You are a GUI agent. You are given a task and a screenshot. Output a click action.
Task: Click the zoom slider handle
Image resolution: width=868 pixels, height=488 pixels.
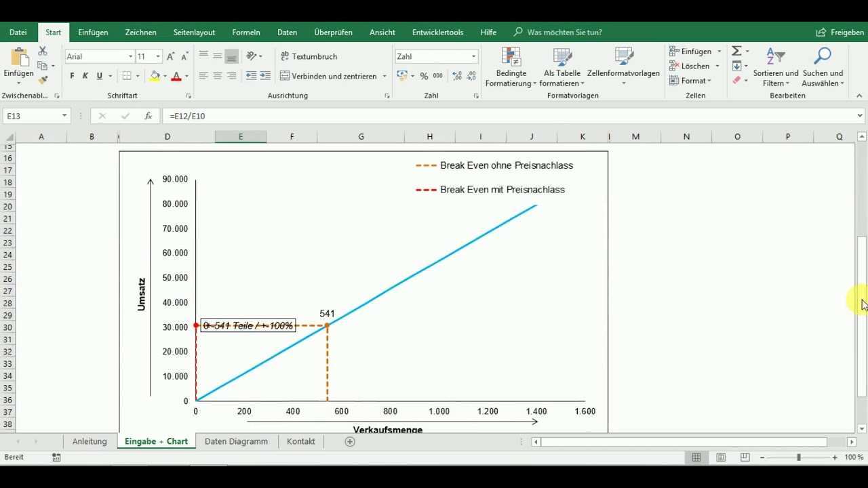point(799,457)
